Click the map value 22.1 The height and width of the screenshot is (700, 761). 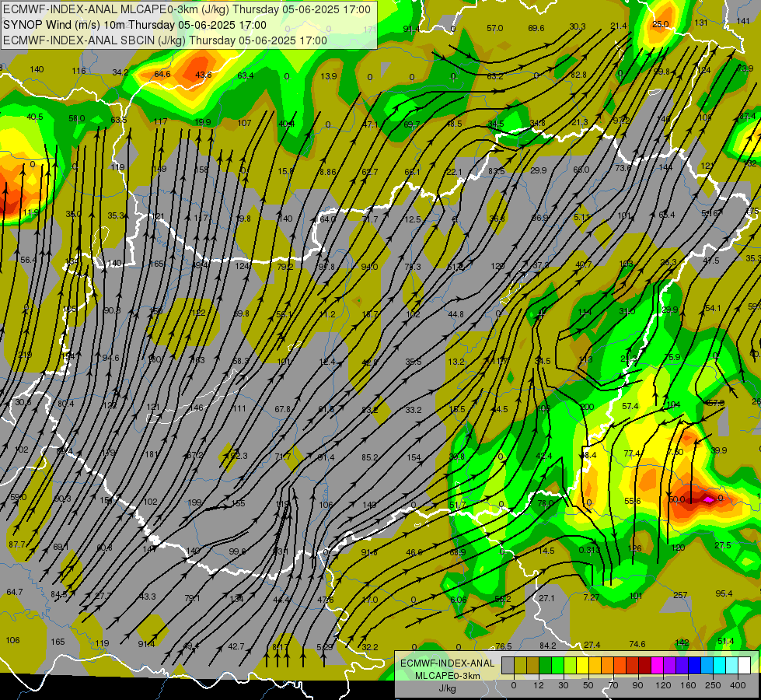coord(454,171)
